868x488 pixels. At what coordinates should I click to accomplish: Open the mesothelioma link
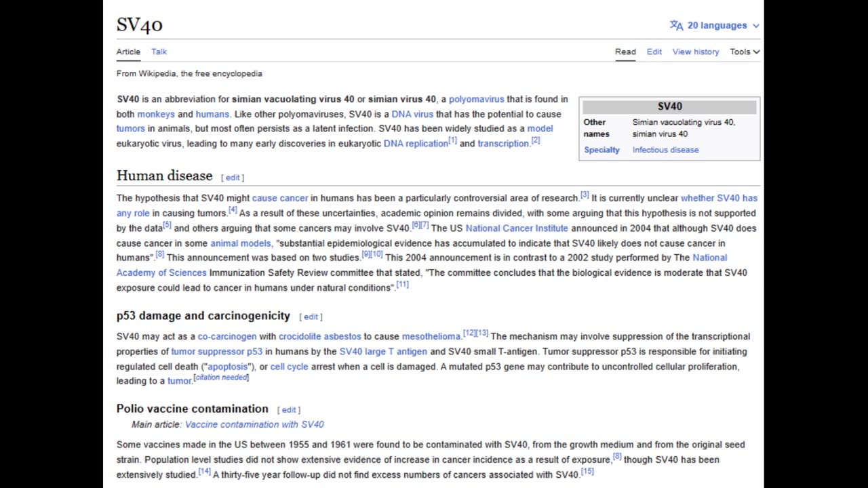431,336
